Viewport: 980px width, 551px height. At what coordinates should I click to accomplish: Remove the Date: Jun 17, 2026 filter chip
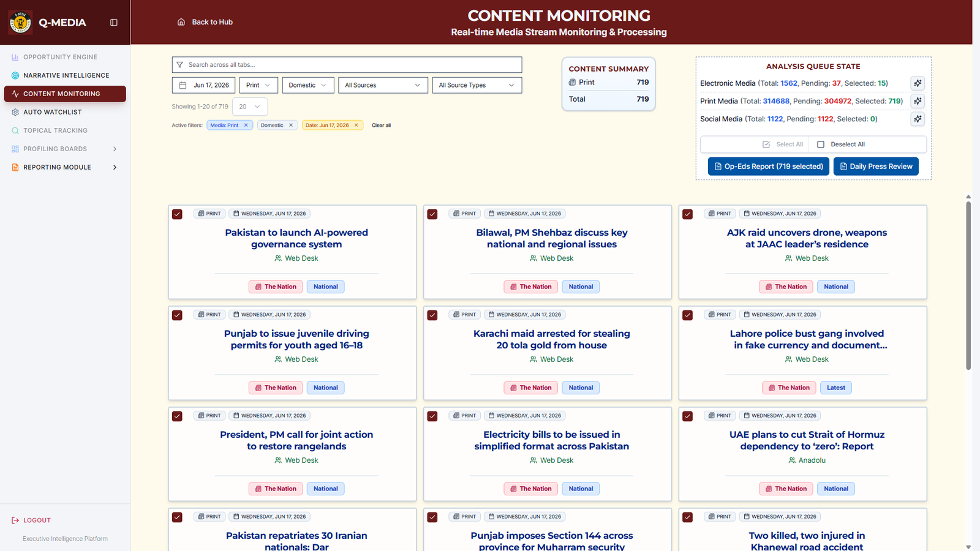tap(356, 126)
